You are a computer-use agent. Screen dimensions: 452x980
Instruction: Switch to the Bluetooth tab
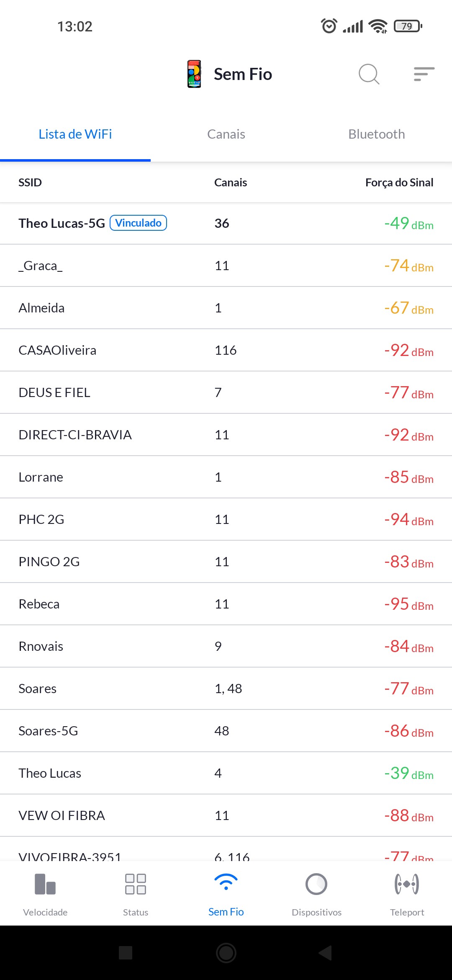(x=377, y=134)
